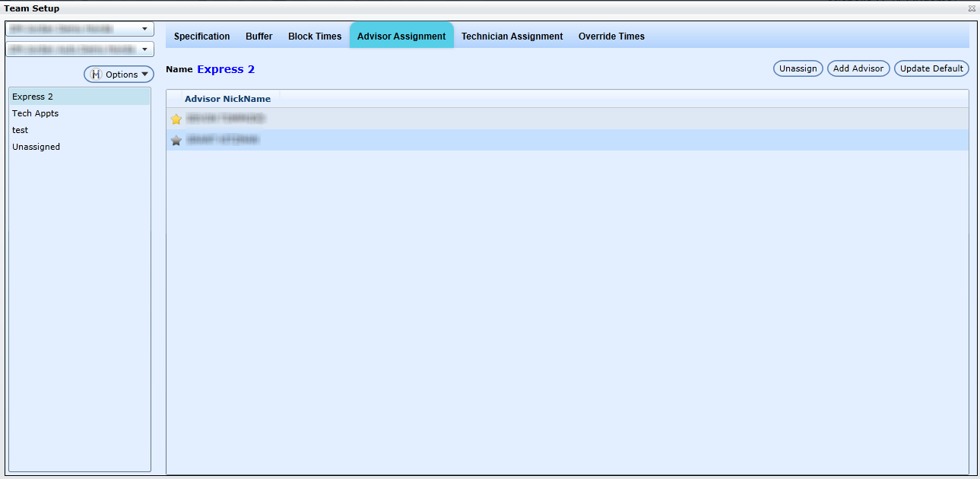Open the Buffer tab
This screenshot has width=980, height=479.
[258, 36]
